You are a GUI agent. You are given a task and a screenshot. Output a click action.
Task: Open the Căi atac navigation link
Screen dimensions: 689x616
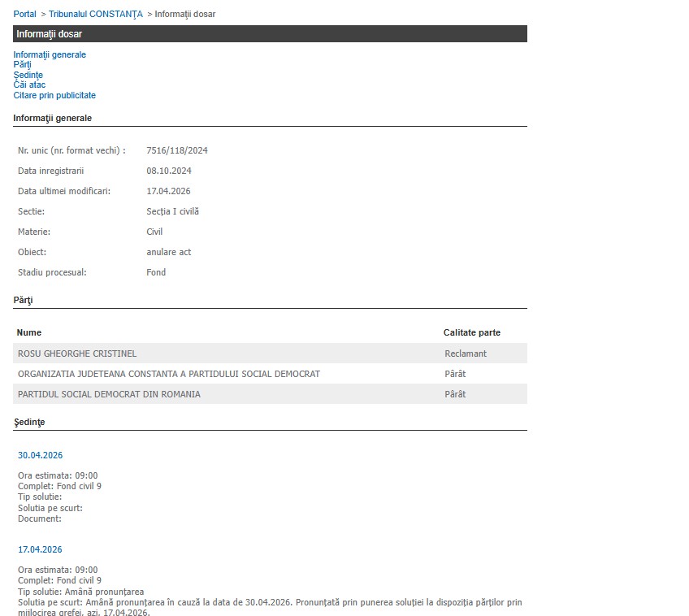(29, 85)
